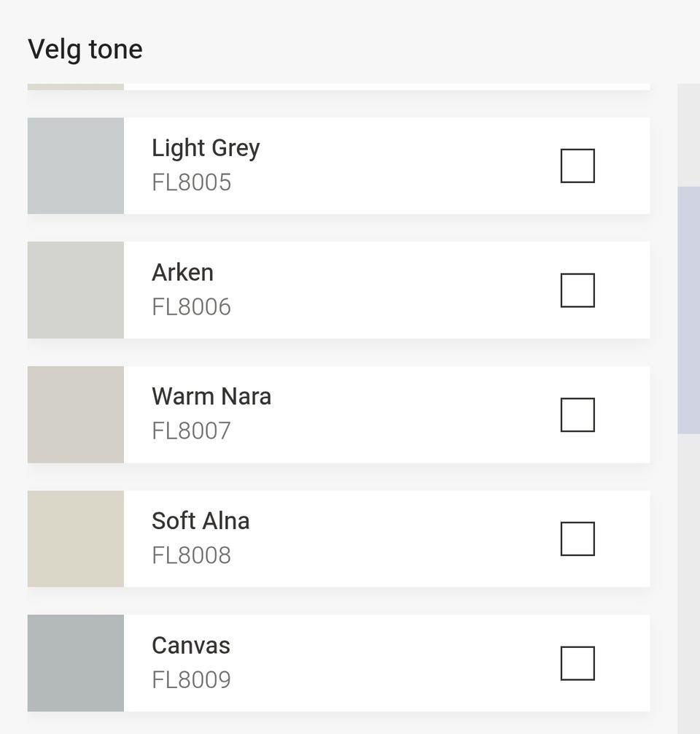Click the FL8005 code label
Screen dimensions: 700x734
[191, 182]
